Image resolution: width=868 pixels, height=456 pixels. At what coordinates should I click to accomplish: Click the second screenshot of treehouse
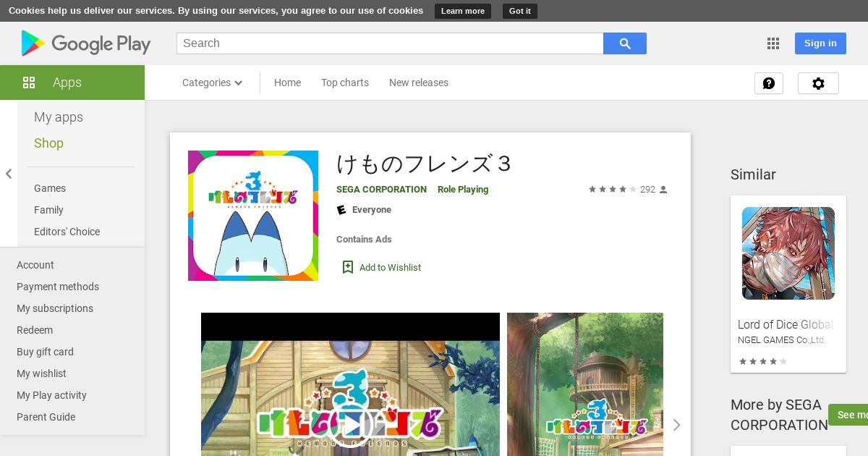585,384
